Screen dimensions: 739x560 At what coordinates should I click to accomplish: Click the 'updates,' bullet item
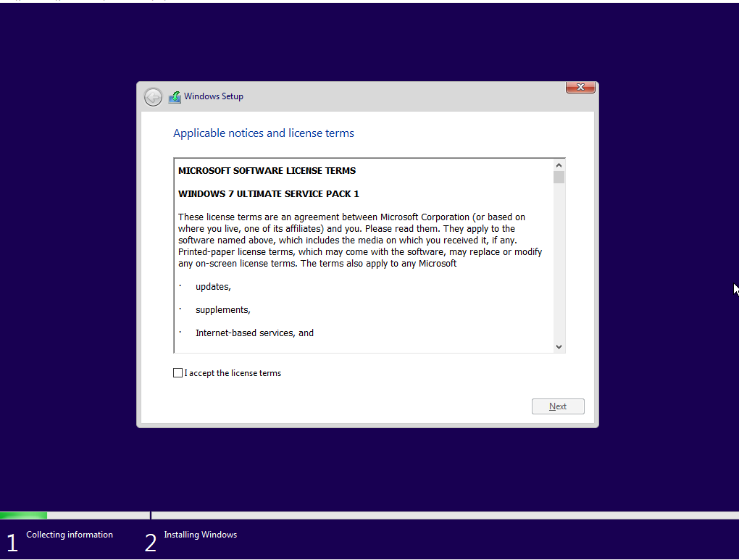[213, 287]
